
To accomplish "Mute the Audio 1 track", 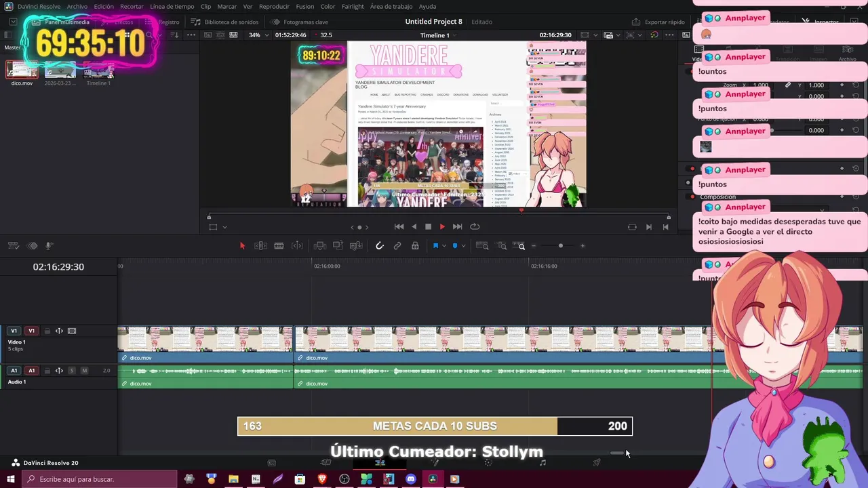I will pyautogui.click(x=84, y=371).
